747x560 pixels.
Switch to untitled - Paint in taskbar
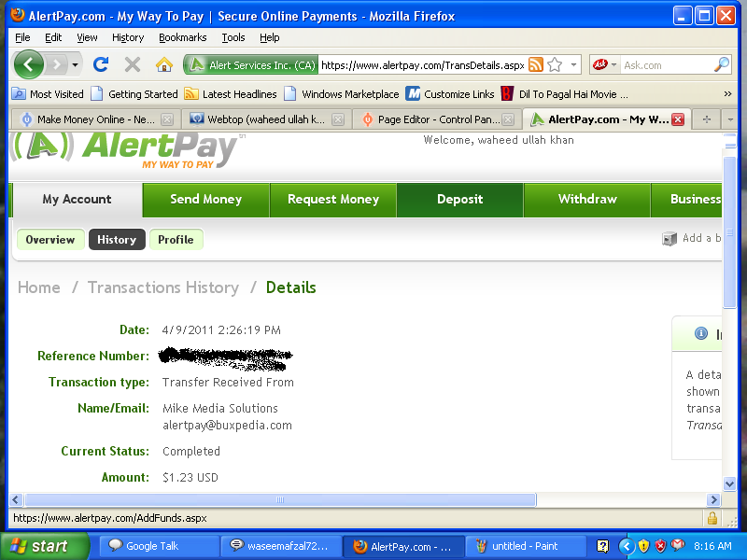tap(526, 546)
